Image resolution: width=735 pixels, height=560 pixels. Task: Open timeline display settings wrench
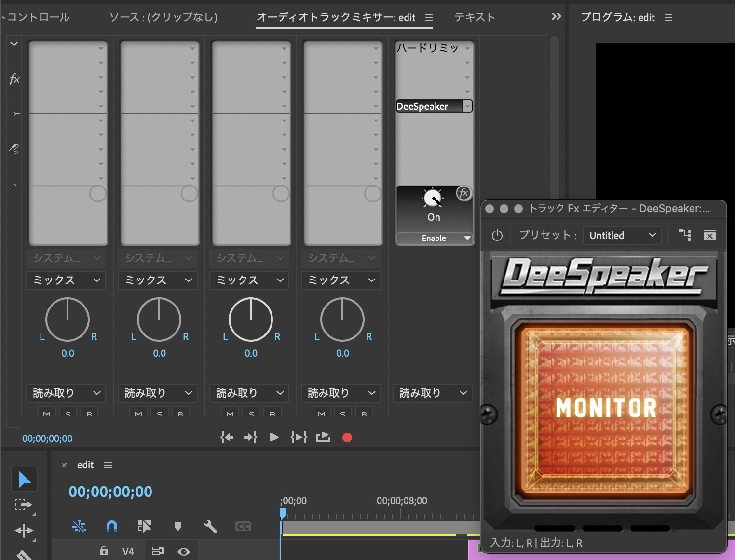click(x=210, y=526)
